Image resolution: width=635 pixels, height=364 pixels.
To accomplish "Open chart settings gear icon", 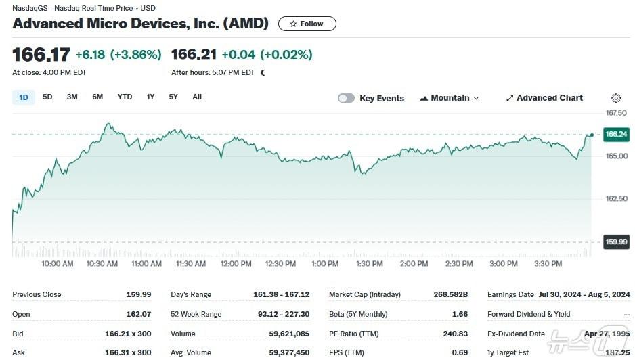I will pos(615,98).
